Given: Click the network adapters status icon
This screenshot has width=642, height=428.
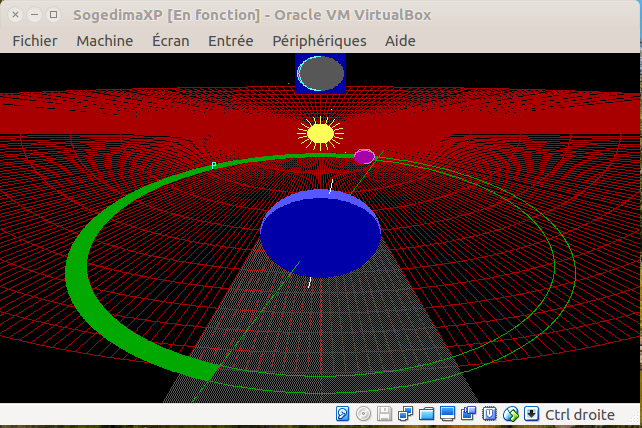Looking at the screenshot, I should pyautogui.click(x=405, y=414).
